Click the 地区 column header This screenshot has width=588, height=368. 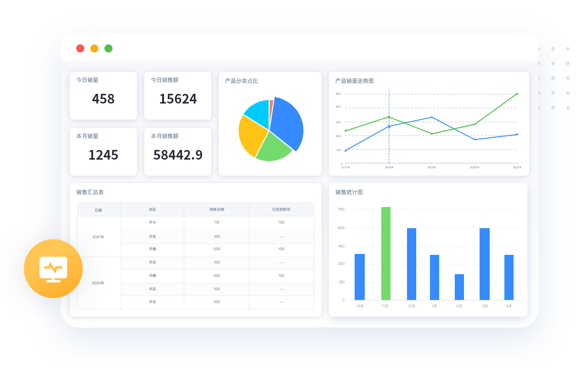(x=153, y=209)
